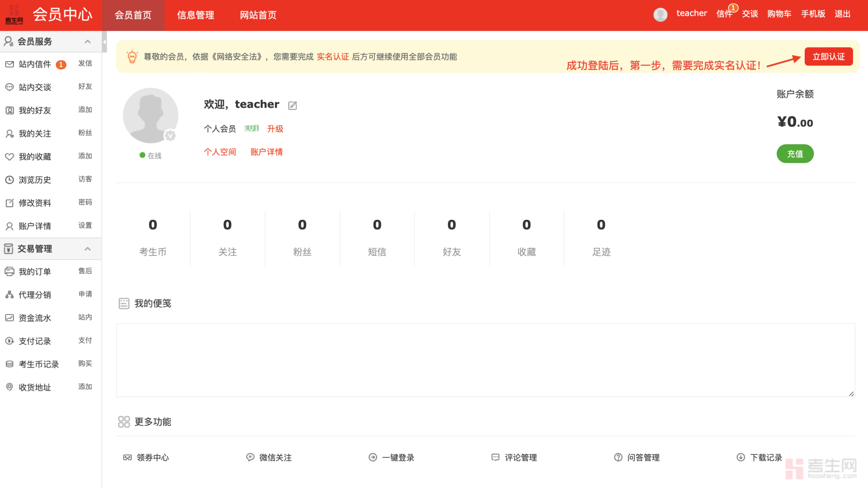The height and width of the screenshot is (488, 868).
Task: Click the edit pencil beside teacher name
Action: (x=292, y=105)
